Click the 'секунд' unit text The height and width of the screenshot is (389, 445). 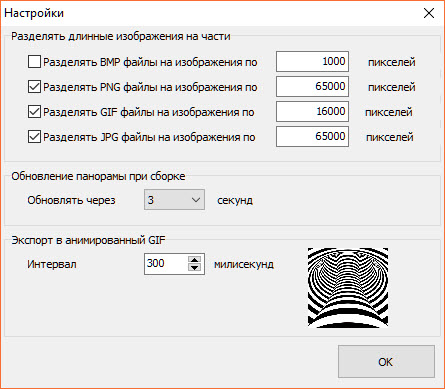[235, 200]
